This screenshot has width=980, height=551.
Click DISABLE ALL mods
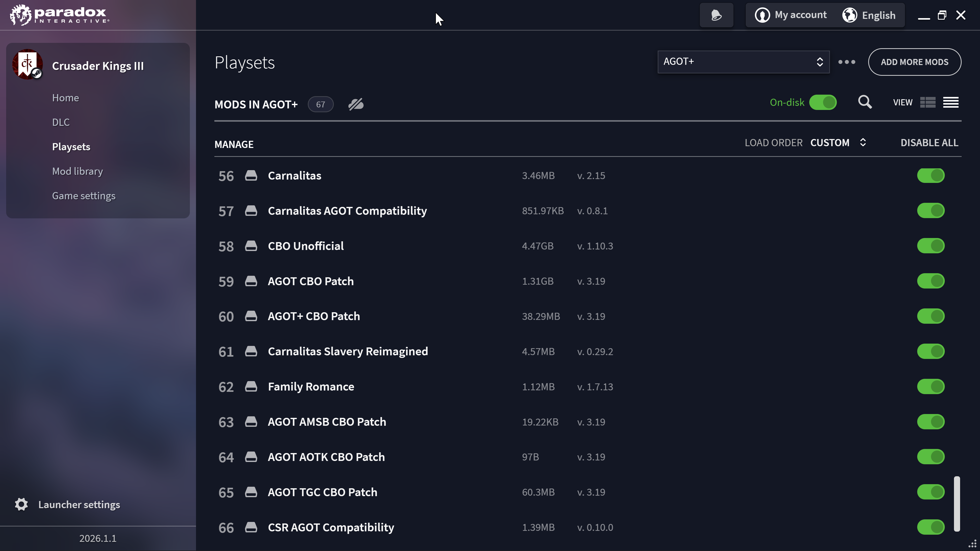(x=929, y=143)
